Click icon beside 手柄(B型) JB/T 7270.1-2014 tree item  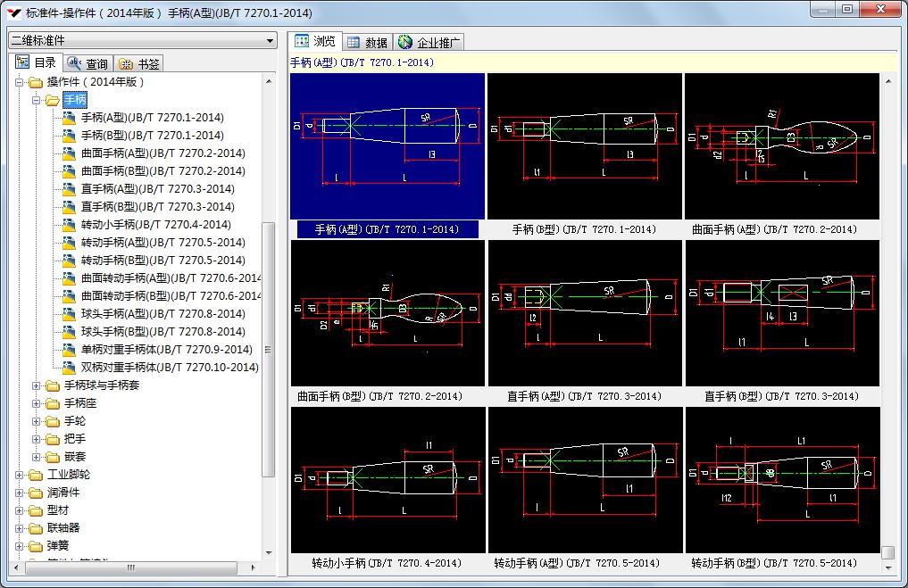click(x=69, y=136)
